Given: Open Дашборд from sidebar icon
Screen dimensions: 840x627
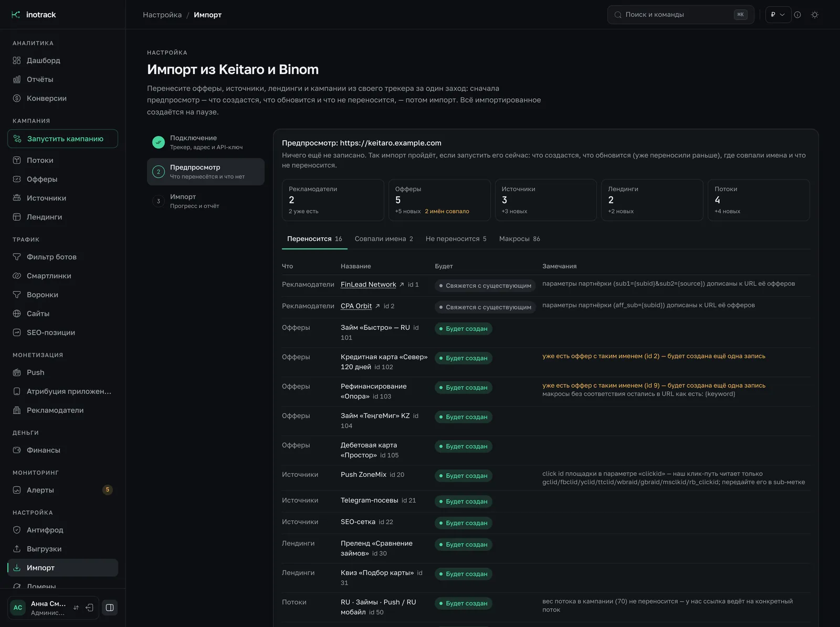Looking at the screenshot, I should point(17,60).
